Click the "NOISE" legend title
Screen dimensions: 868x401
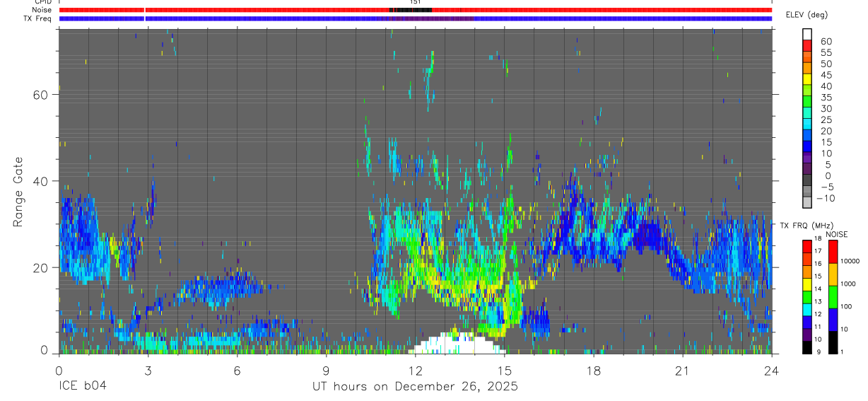click(838, 234)
